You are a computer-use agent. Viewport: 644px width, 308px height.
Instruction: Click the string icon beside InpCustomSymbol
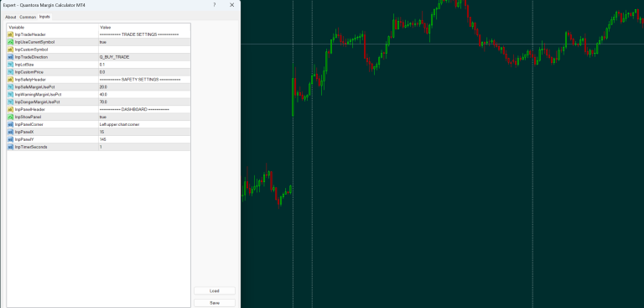11,50
